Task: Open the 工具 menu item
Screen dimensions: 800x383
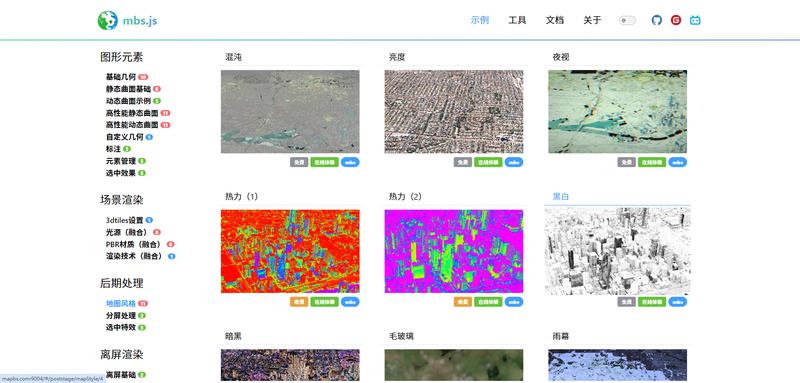Action: point(517,20)
